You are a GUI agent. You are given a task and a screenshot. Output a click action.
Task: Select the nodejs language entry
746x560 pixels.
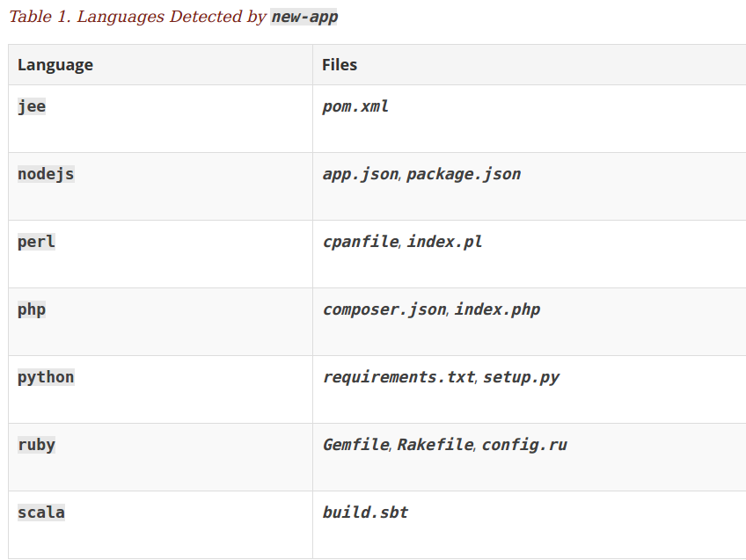46,174
